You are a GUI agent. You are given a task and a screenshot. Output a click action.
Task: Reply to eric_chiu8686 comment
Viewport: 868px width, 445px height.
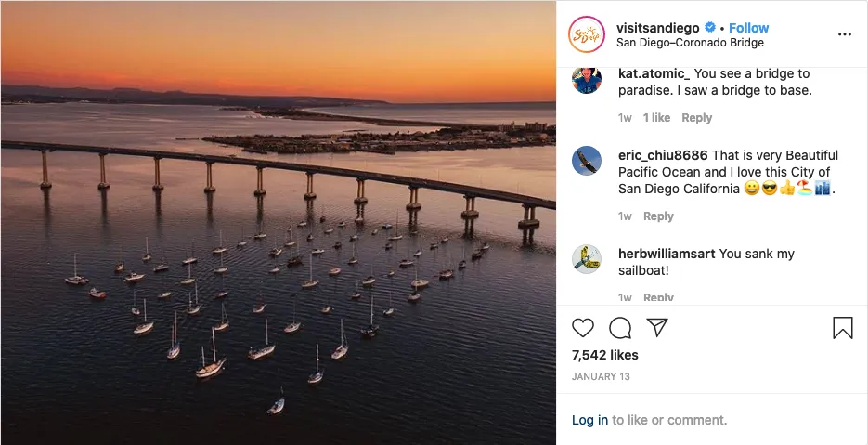tap(658, 216)
